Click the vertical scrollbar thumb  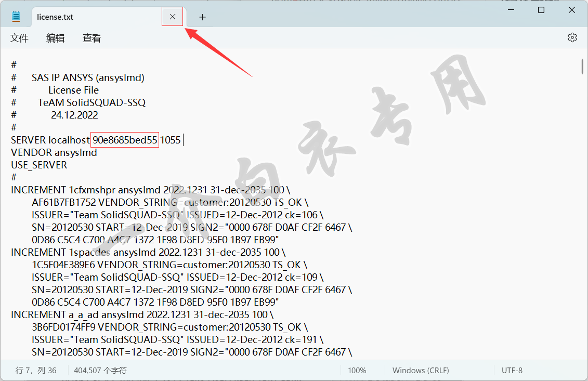[582, 67]
